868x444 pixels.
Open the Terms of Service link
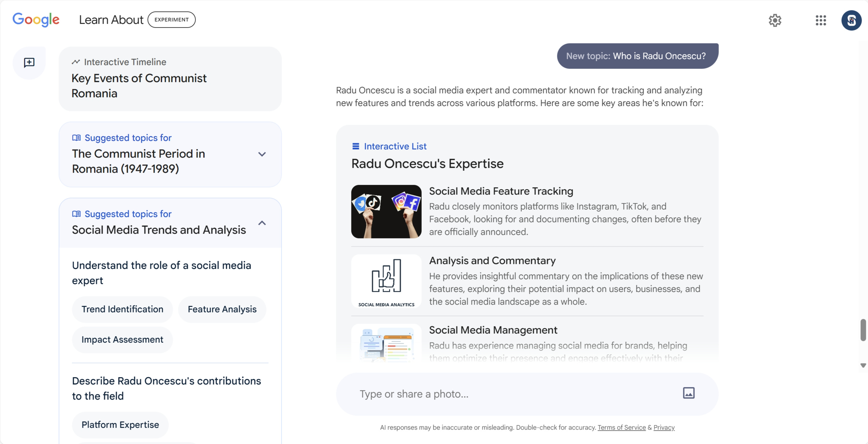[621, 428]
